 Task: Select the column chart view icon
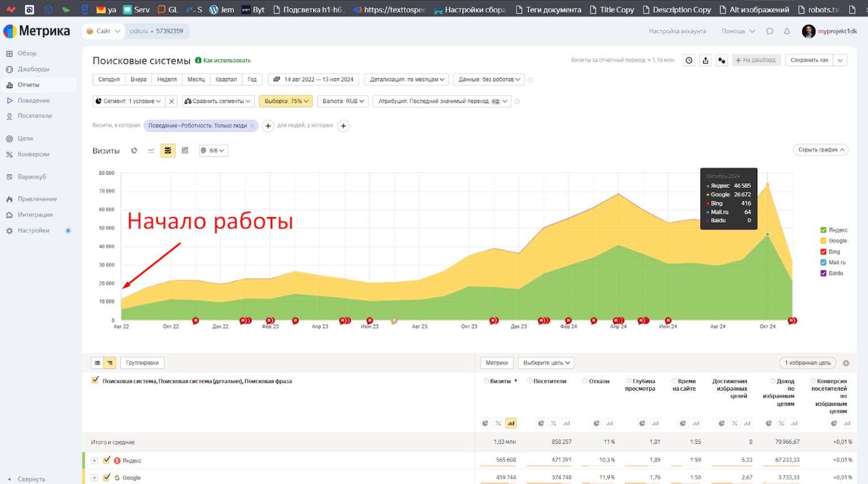[x=185, y=150]
